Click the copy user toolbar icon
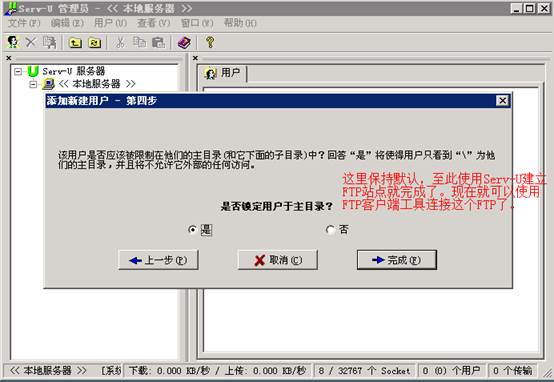The width and height of the screenshot is (554, 382). pos(49,42)
